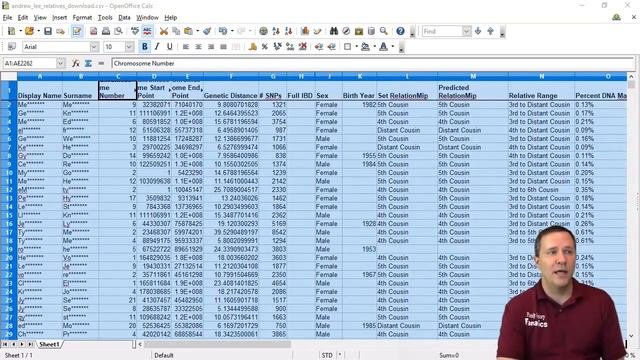Image resolution: width=640 pixels, height=360 pixels.
Task: Apply Percent number format icon
Action: [x=264, y=47]
